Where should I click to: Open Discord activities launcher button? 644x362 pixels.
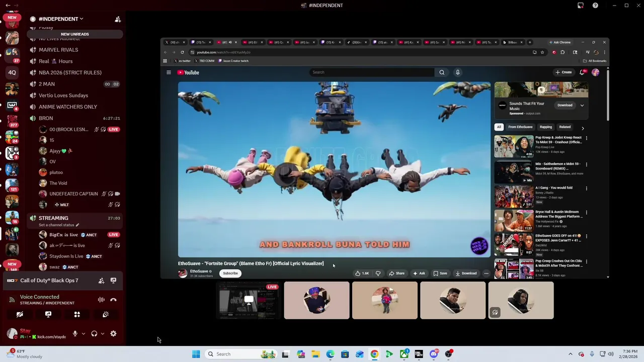[x=77, y=314]
